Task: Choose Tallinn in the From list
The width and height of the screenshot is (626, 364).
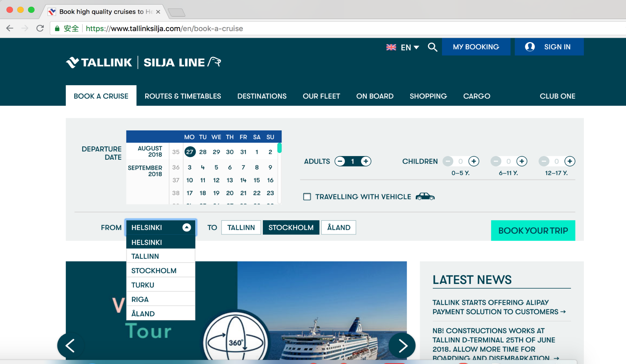Action: (161, 256)
